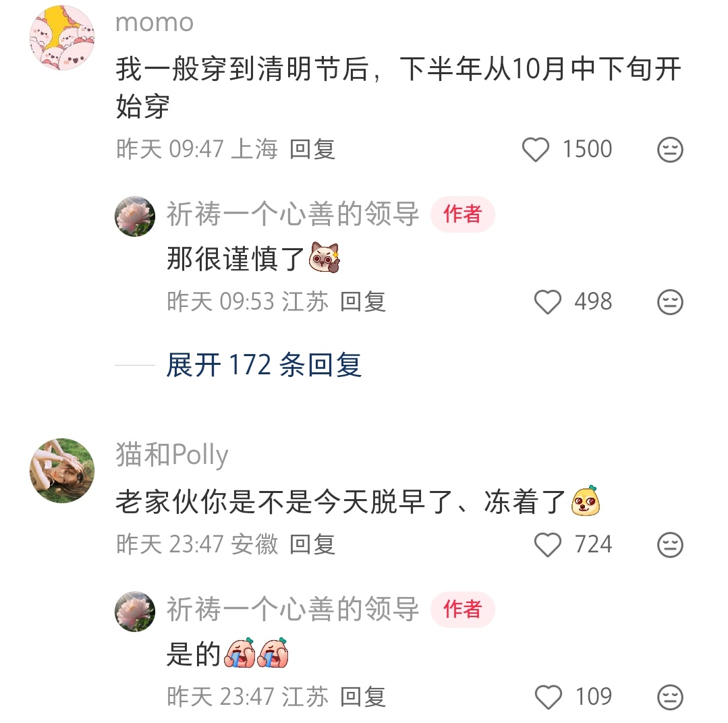Like the author's reply with 109 likes

tap(549, 697)
